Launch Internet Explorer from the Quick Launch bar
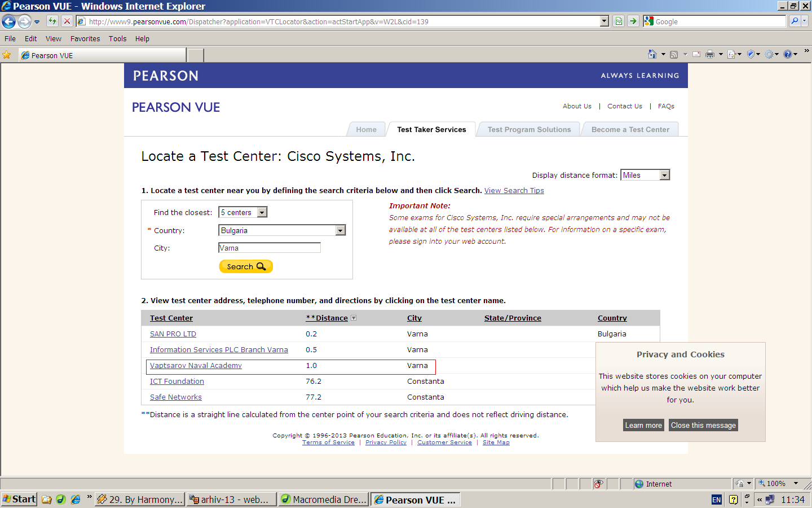This screenshot has height=508, width=812. click(76, 500)
